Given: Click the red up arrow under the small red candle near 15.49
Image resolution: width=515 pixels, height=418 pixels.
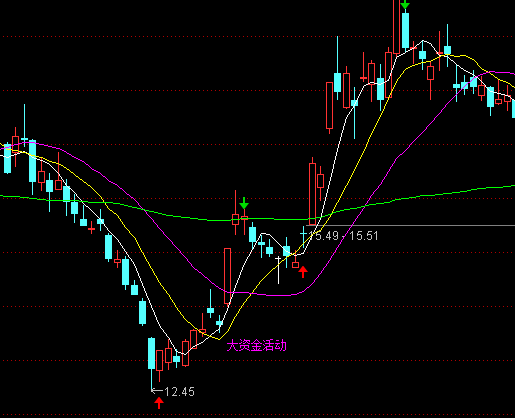Looking at the screenshot, I should [303, 272].
